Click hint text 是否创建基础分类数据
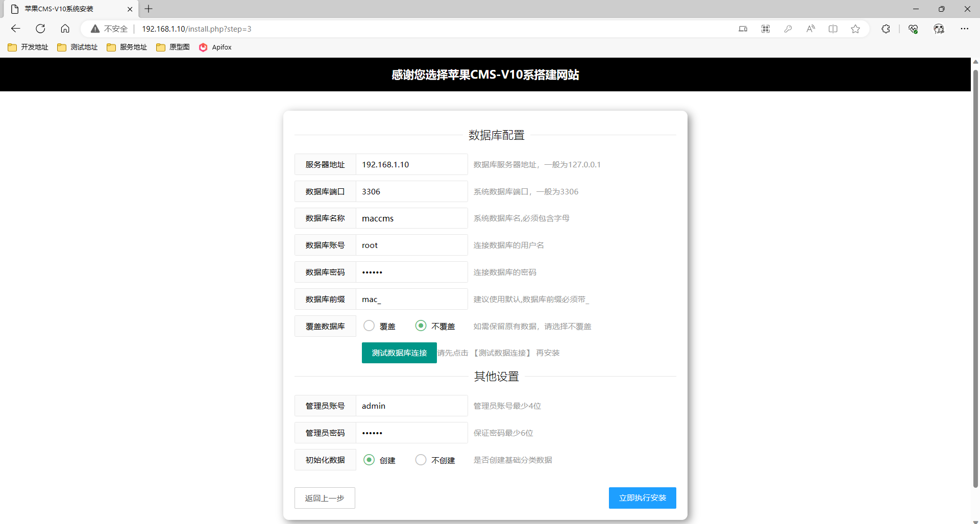Image resolution: width=980 pixels, height=524 pixels. coord(512,460)
